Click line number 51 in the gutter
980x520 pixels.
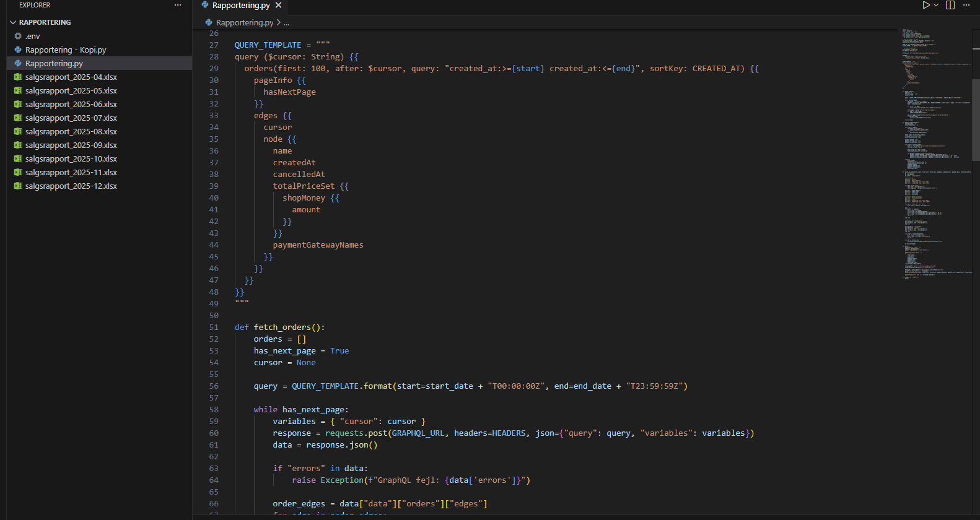[214, 327]
